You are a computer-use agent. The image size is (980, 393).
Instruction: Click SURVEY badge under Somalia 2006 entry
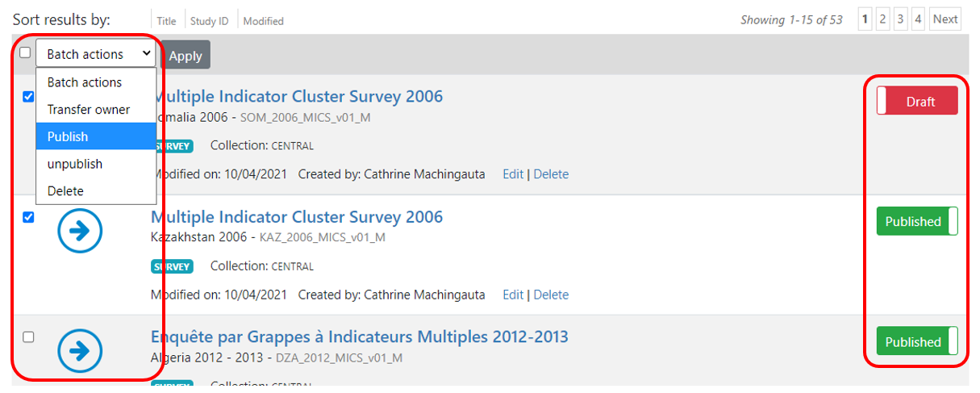[x=171, y=146]
